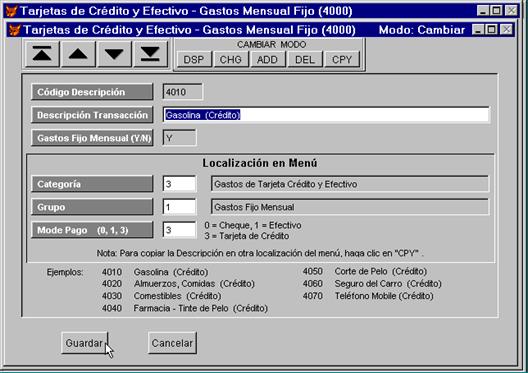The height and width of the screenshot is (373, 528).
Task: Click the Mode Pago number input field
Action: [x=179, y=230]
